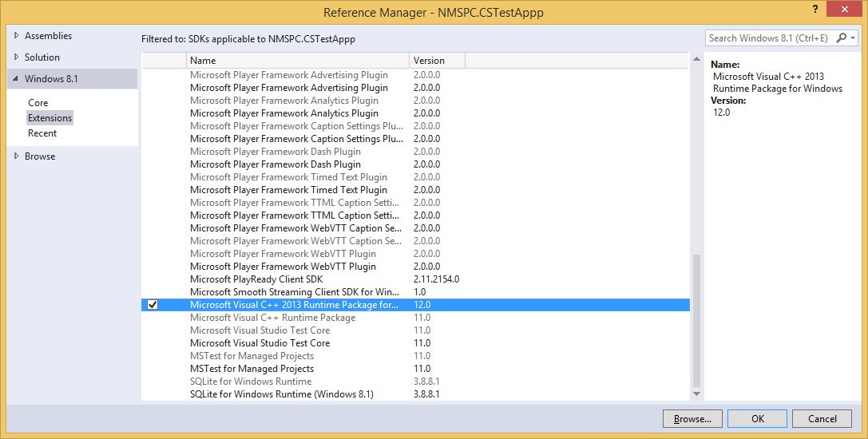Expand the Solution category

(16, 57)
